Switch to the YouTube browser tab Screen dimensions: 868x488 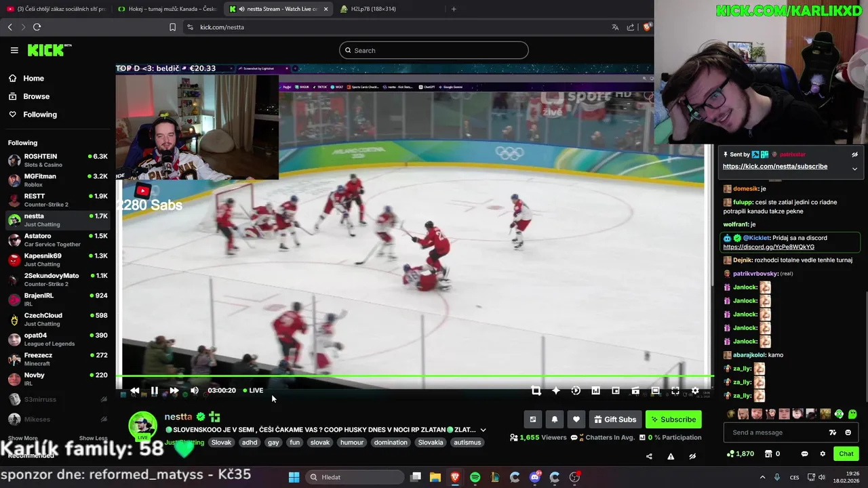(x=56, y=9)
